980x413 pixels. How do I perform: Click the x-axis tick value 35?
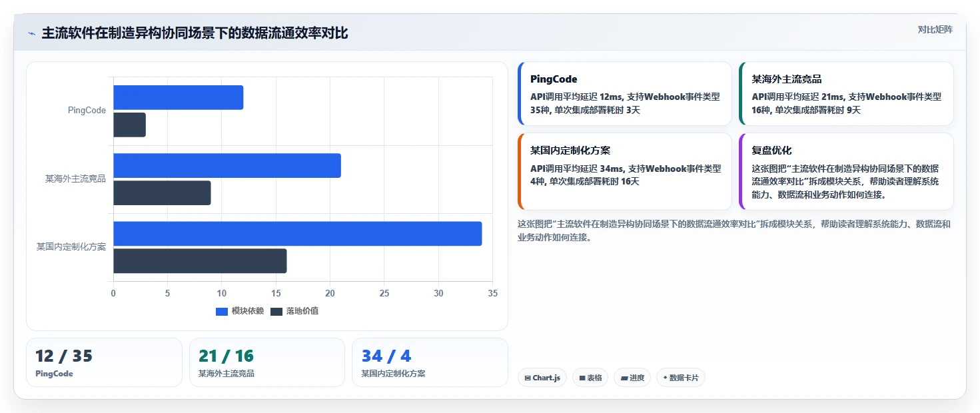coord(492,293)
